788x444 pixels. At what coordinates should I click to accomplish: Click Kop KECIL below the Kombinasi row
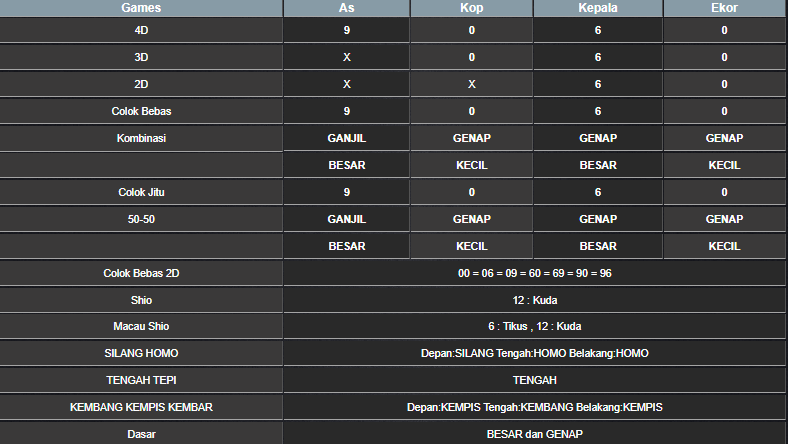click(x=471, y=165)
